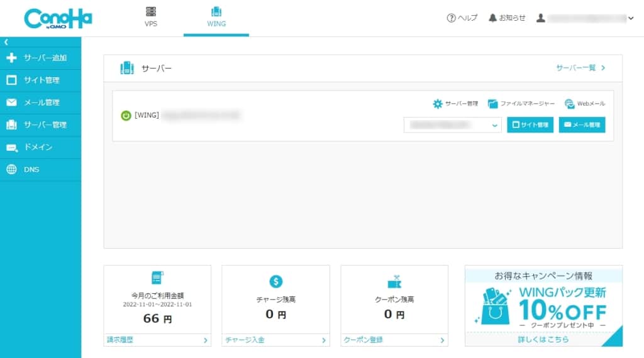This screenshot has width=644, height=358.
Task: Click the green power status icon
Action: (126, 116)
